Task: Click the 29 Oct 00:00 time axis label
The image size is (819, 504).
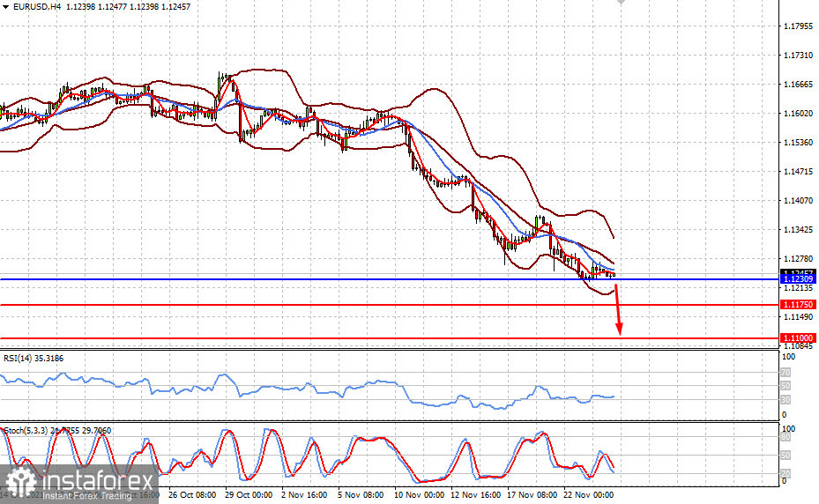Action: [249, 495]
